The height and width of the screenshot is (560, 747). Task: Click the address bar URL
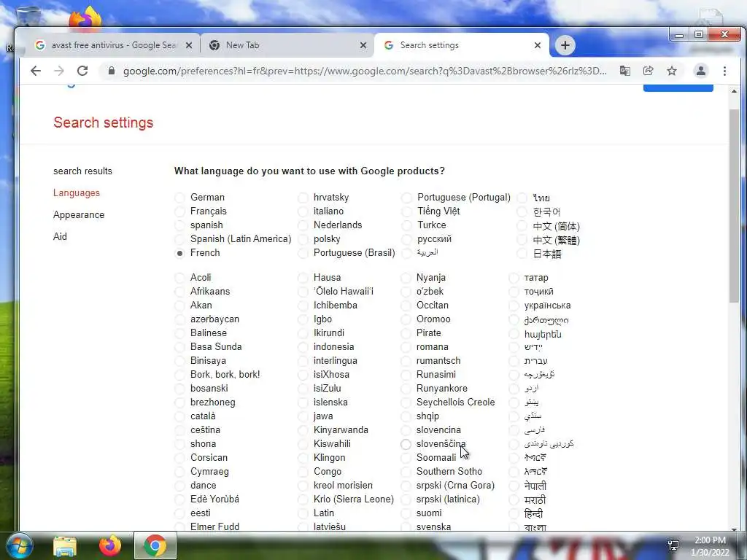pos(365,71)
